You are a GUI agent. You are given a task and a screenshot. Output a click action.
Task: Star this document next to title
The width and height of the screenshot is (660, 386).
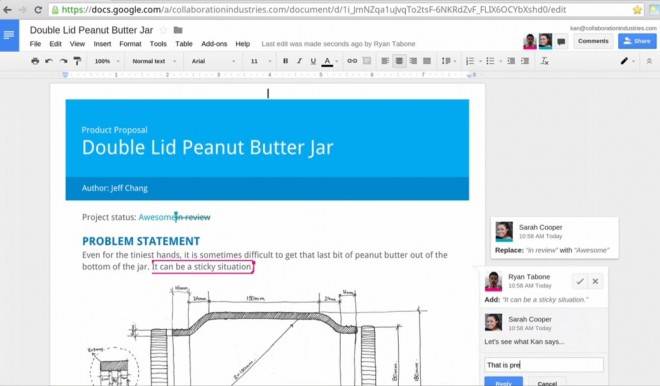pos(164,30)
